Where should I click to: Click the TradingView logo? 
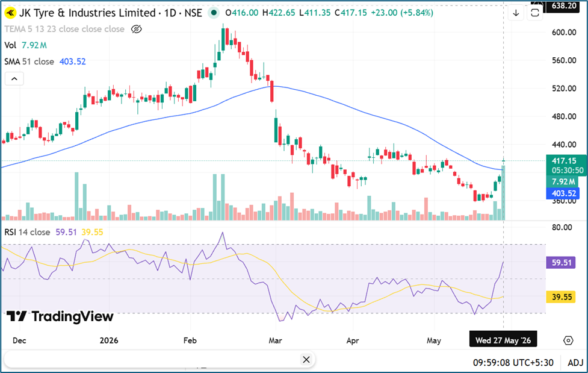pos(60,316)
